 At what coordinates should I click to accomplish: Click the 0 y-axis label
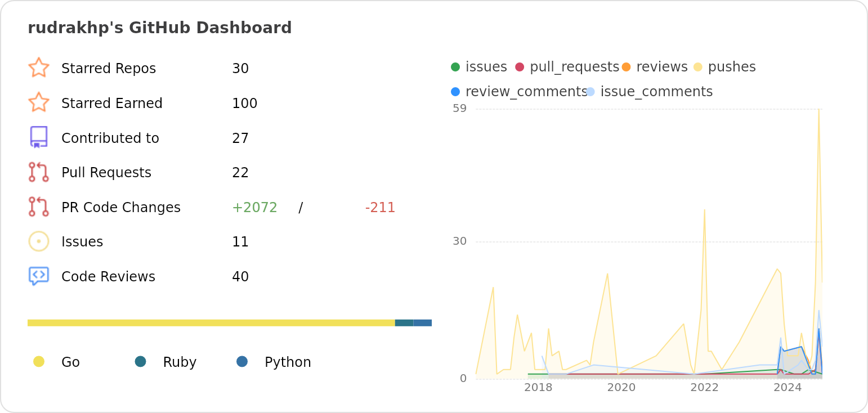pyautogui.click(x=463, y=379)
